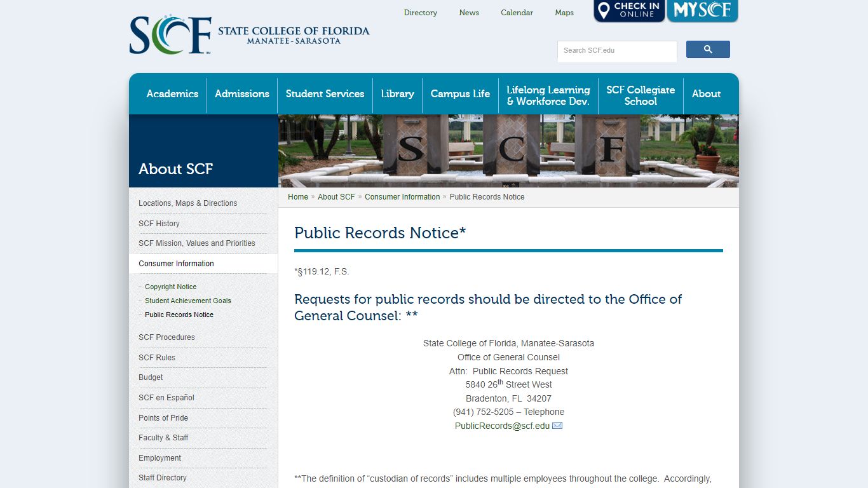The height and width of the screenshot is (488, 868).
Task: Open Check In Online location button
Action: point(629,11)
